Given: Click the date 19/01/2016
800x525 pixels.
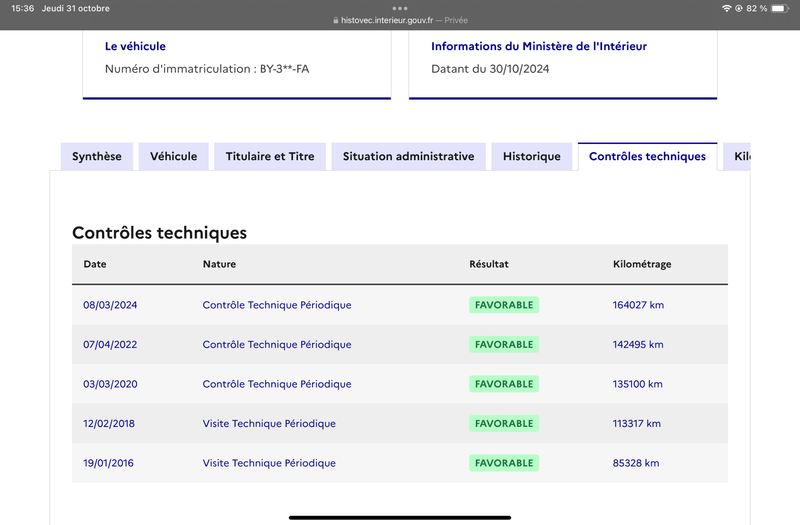Looking at the screenshot, I should click(x=109, y=463).
